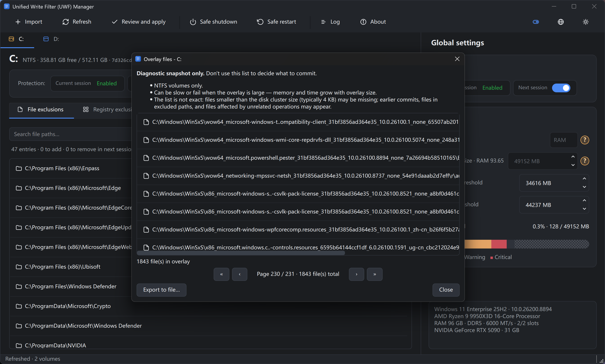The width and height of the screenshot is (605, 364).
Task: Go to last page of overlay files
Action: pyautogui.click(x=375, y=274)
